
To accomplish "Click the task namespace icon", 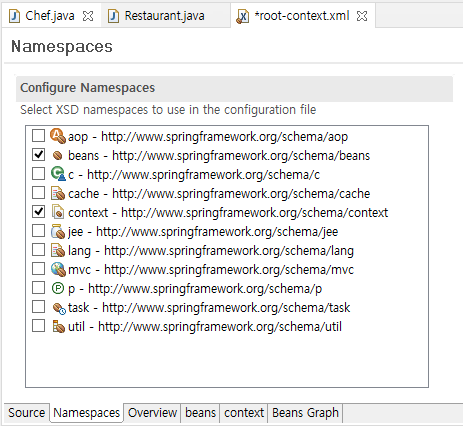I will pyautogui.click(x=59, y=308).
